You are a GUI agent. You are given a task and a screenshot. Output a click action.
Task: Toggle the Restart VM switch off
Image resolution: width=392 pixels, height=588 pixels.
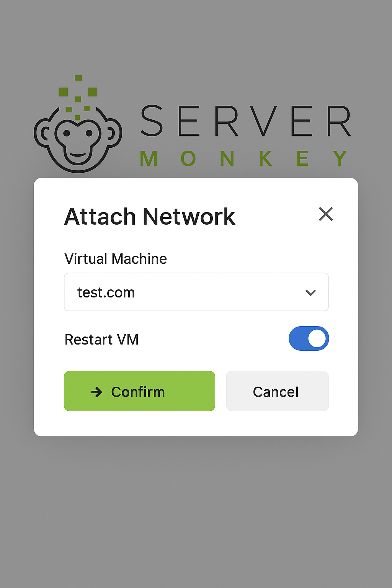(309, 338)
